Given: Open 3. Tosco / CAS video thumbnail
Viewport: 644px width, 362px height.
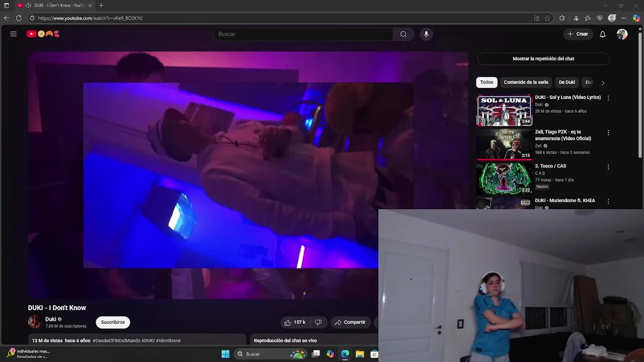Looking at the screenshot, I should click(504, 178).
